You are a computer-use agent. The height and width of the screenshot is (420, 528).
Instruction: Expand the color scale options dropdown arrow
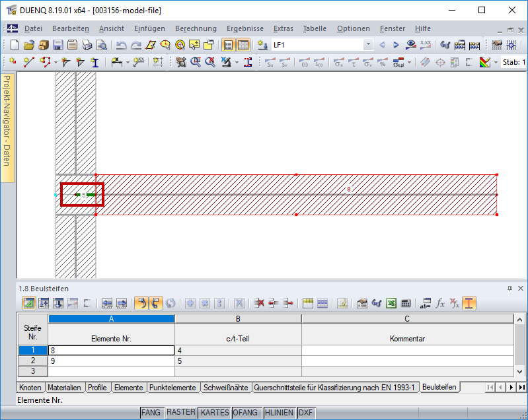pos(496,62)
